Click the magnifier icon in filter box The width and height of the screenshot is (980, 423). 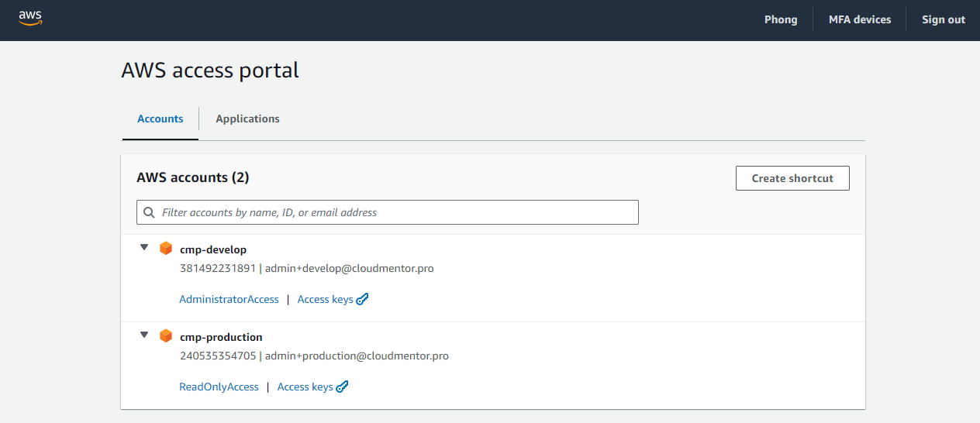(x=150, y=212)
